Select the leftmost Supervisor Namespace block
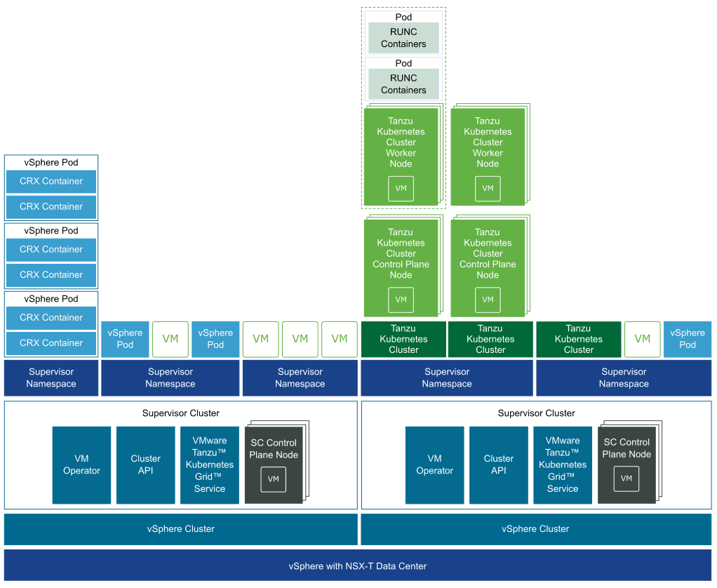Screen dimensions: 717x588 (x=51, y=378)
